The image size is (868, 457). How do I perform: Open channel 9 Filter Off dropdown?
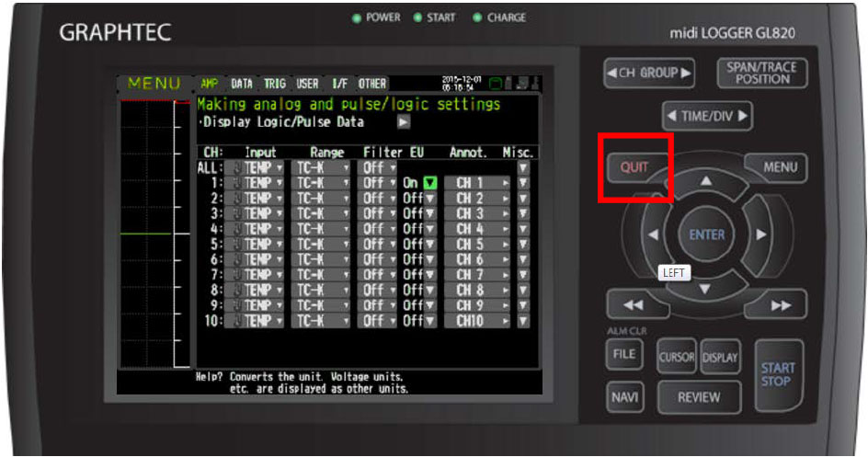379,305
